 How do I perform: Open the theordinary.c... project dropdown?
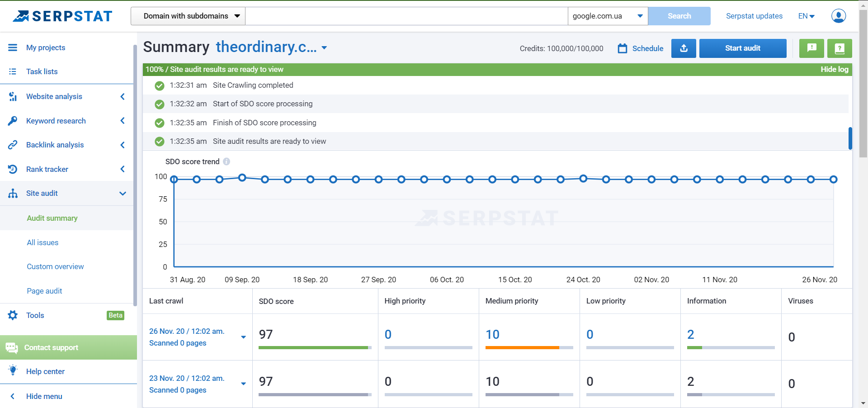point(271,47)
